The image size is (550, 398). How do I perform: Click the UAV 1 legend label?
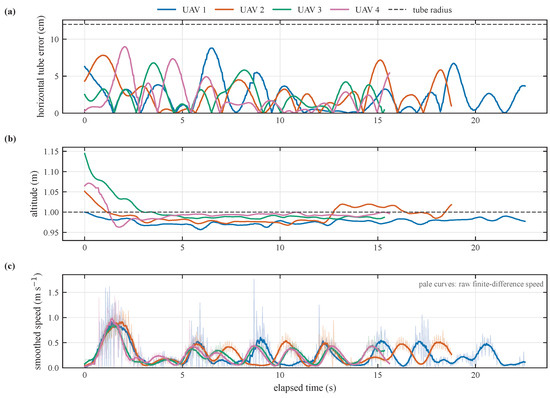tap(194, 10)
